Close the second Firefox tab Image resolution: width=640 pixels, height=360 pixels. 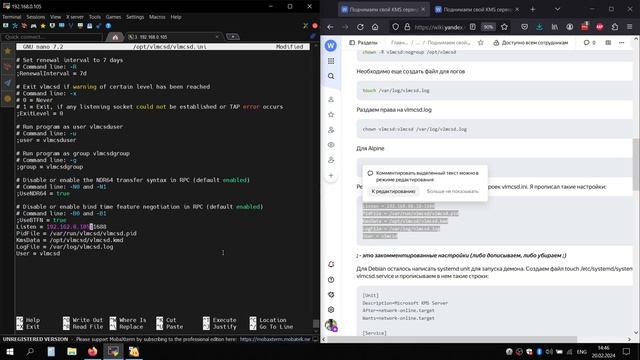[517, 9]
